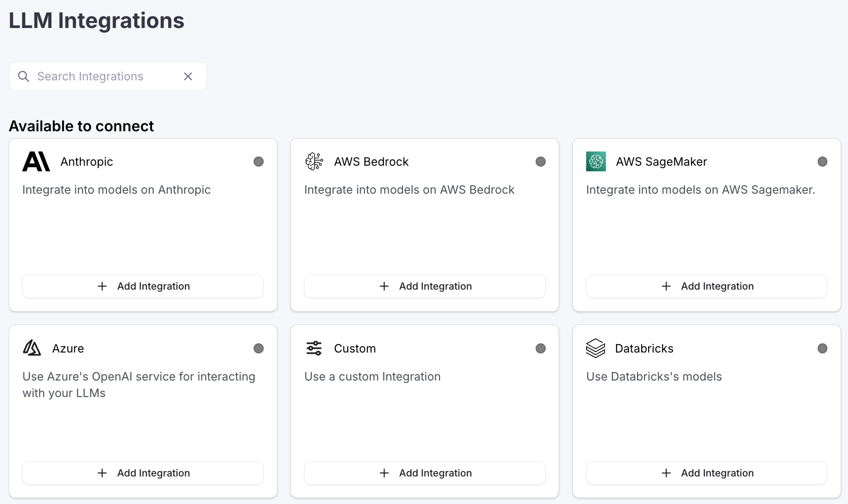
Task: Add the AWS Bedrock integration
Action: [x=425, y=286]
